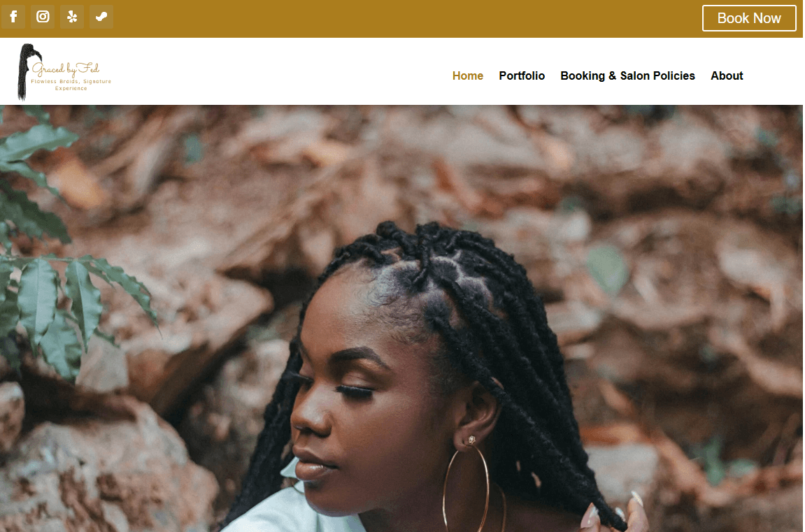Screen dimensions: 805x532
Task: Click the Flawless Braids tagline under the logo
Action: (x=71, y=85)
